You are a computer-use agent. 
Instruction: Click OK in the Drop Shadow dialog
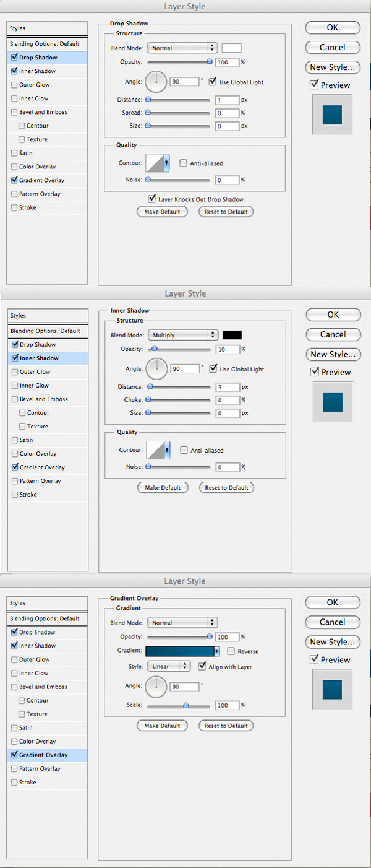(333, 27)
